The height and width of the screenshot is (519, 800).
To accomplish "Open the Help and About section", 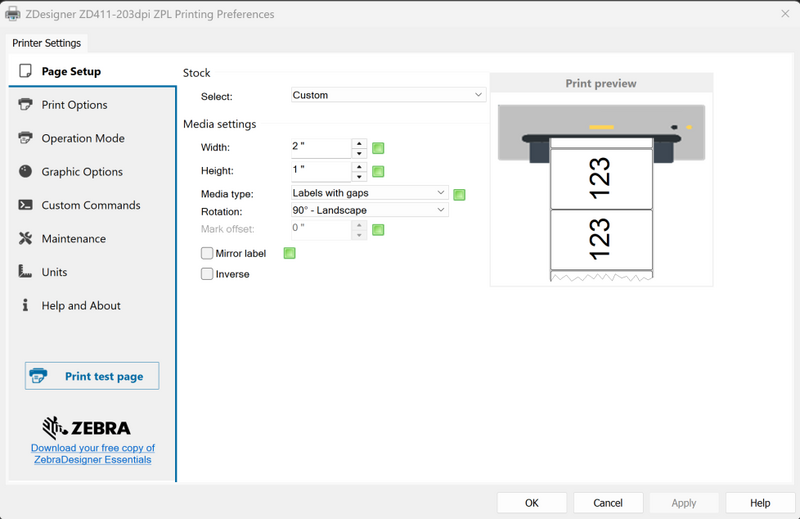I will tap(92, 305).
